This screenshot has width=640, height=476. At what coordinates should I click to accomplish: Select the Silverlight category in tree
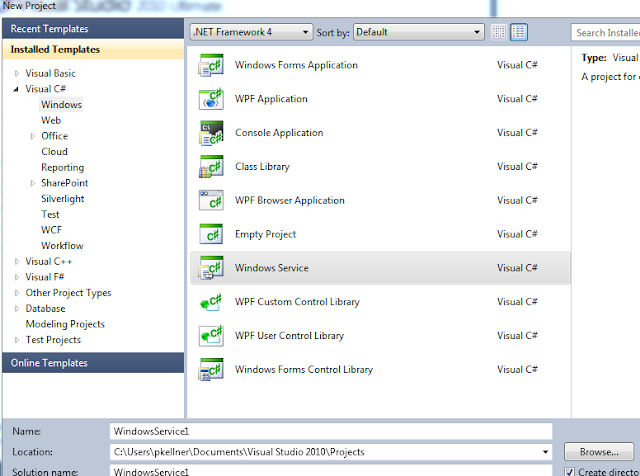coord(62,199)
